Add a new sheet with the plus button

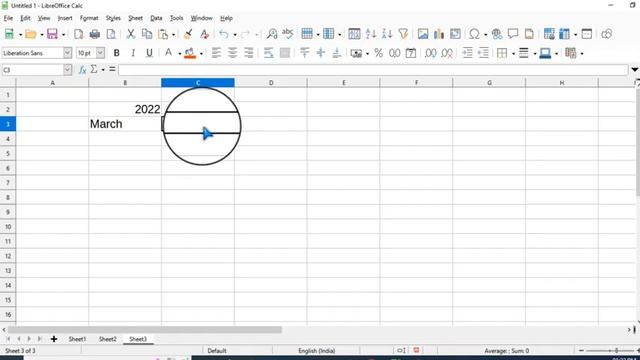pos(54,339)
